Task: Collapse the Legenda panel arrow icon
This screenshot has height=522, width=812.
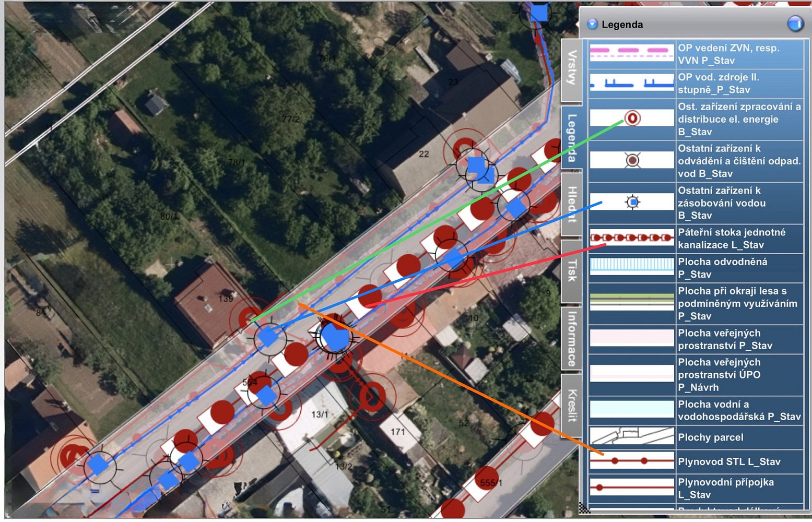Action: (592, 24)
